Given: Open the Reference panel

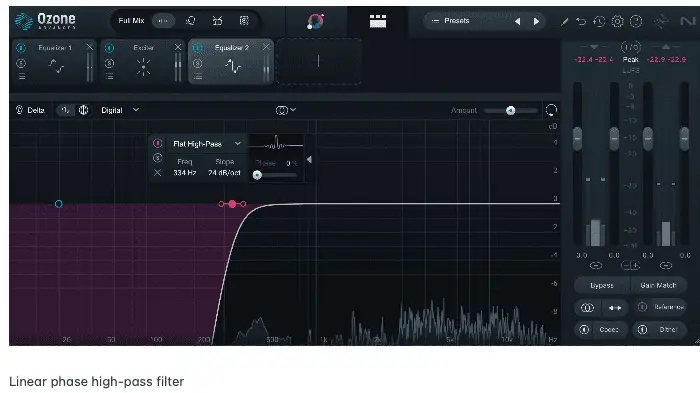Looking at the screenshot, I should click(x=668, y=307).
